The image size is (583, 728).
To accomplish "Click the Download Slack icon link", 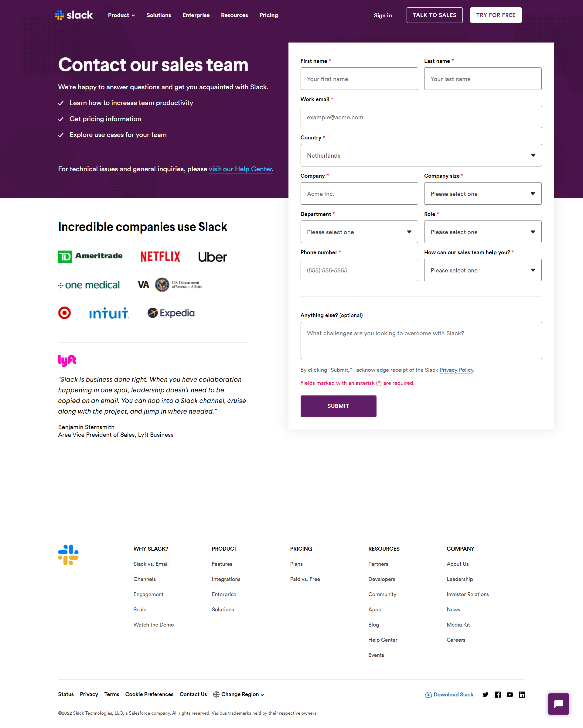I will (428, 694).
